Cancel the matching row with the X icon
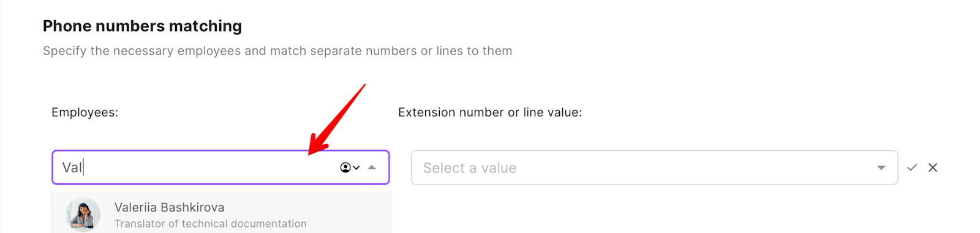This screenshot has height=233, width=980. (x=933, y=167)
